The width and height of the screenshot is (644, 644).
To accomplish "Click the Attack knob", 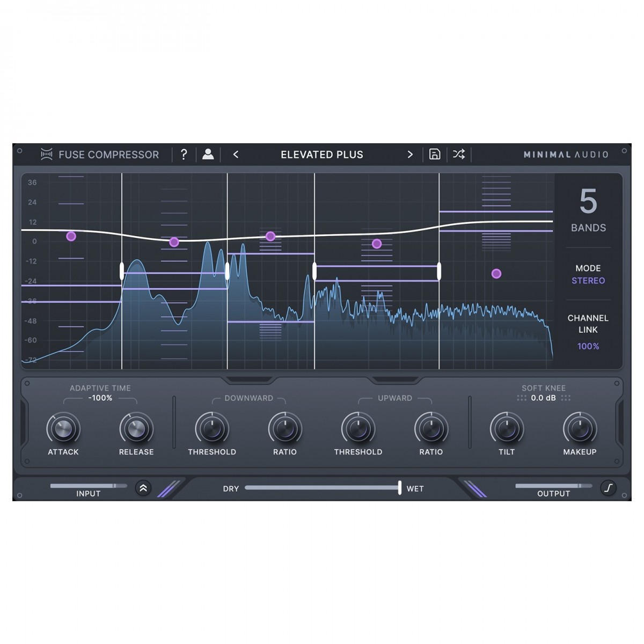I will click(x=63, y=428).
